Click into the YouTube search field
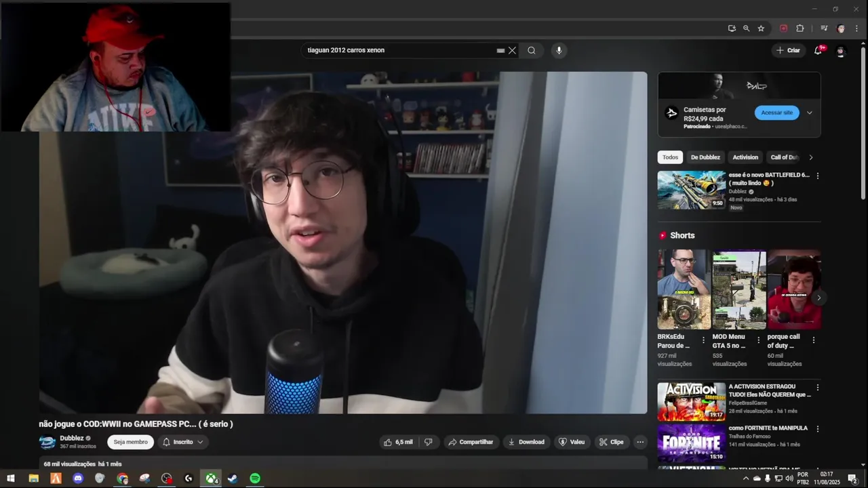This screenshot has height=488, width=868. (x=400, y=50)
